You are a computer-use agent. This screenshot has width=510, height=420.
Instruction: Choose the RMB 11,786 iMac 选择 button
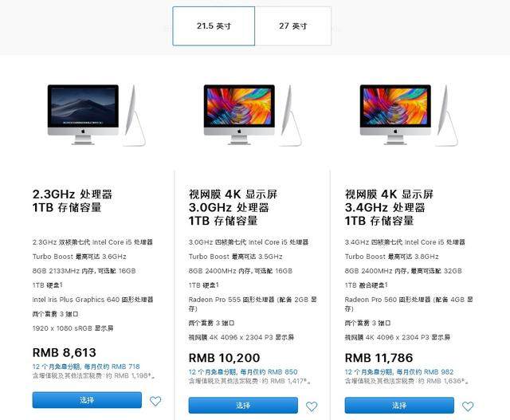coord(399,405)
